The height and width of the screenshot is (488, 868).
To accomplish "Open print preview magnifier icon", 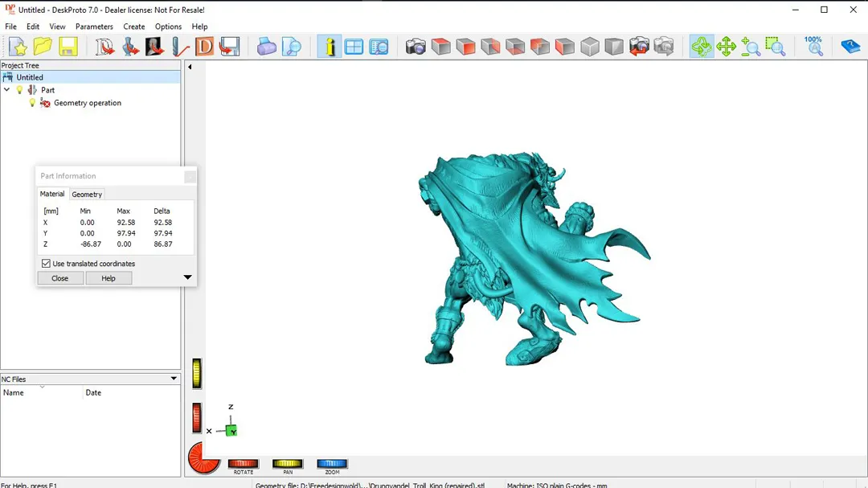I will coord(291,47).
